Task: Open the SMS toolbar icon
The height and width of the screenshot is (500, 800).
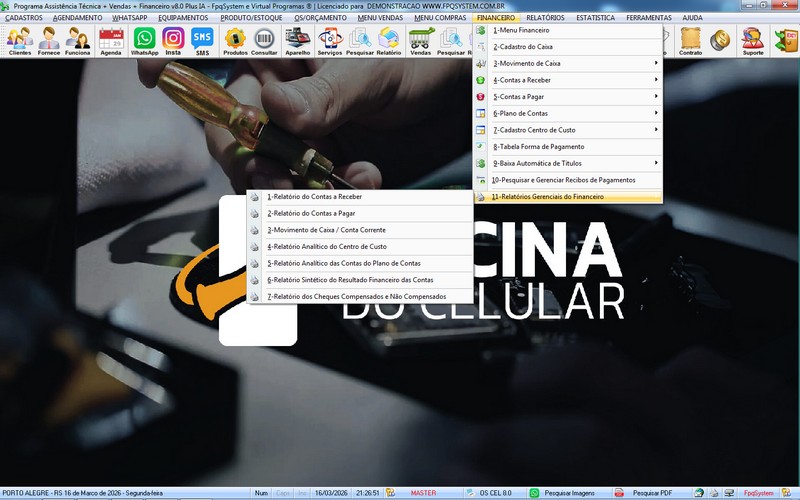Action: 202,41
